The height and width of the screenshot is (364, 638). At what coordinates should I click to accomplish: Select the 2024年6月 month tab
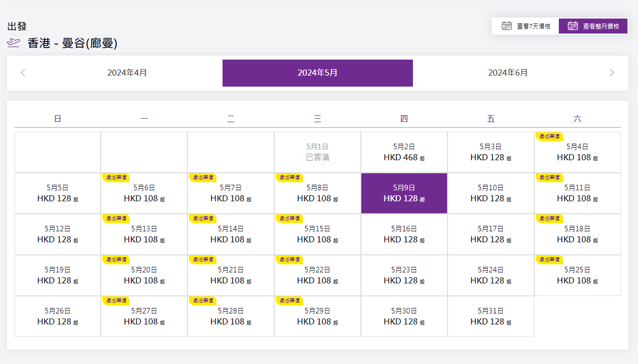[x=508, y=73]
